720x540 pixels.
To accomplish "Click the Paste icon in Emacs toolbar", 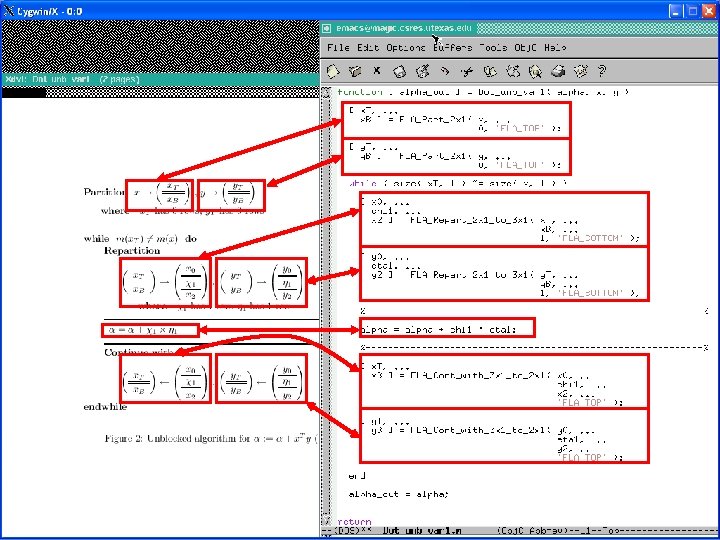I will pyautogui.click(x=512, y=71).
